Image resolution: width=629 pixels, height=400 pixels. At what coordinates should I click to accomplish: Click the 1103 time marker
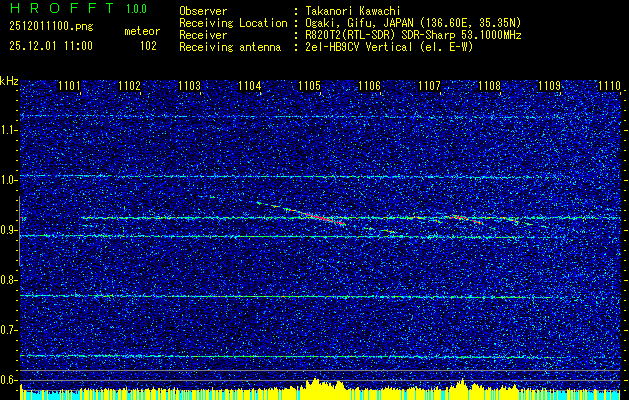click(x=189, y=87)
